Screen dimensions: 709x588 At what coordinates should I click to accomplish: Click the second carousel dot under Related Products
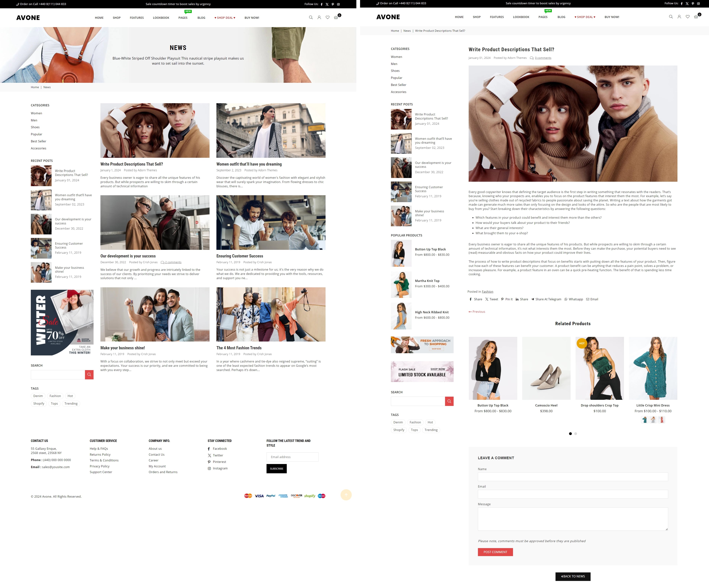[x=576, y=434]
